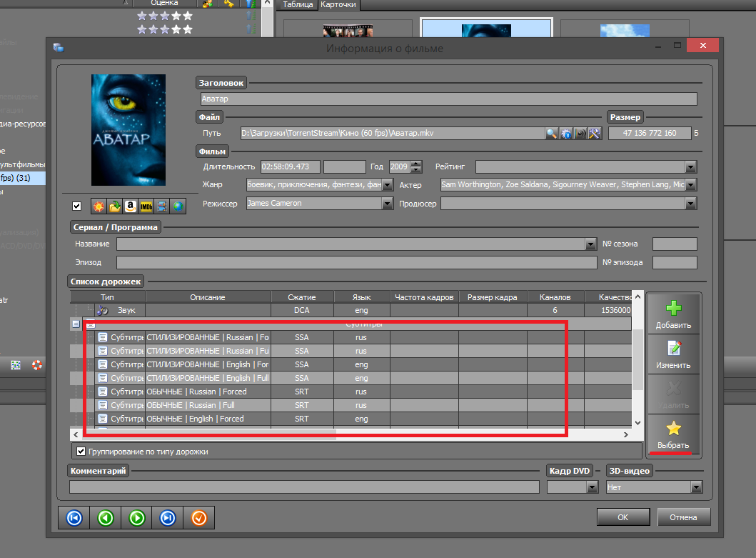756x558 pixels.
Task: Switch to the Карточки tab
Action: pyautogui.click(x=338, y=4)
